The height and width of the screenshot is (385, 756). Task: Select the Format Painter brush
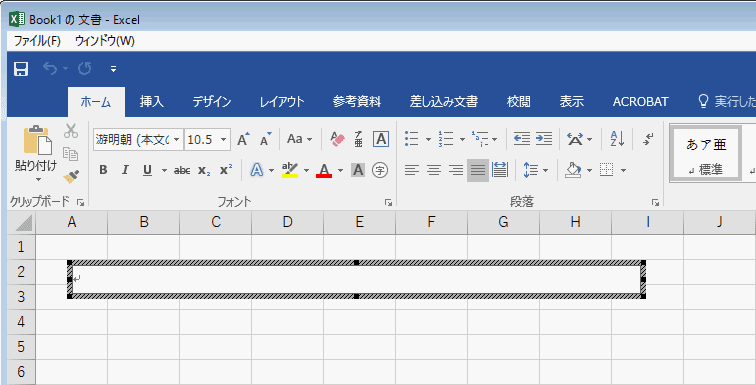tap(71, 176)
